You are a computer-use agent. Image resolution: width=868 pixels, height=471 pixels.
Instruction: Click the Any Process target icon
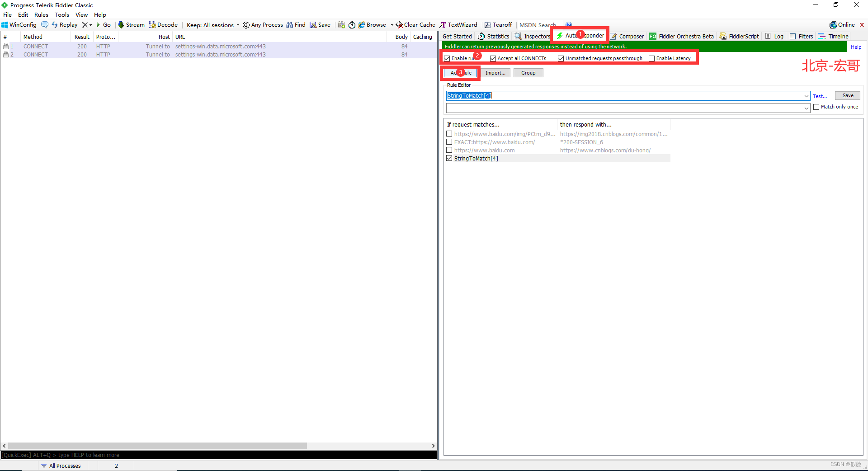click(x=246, y=25)
